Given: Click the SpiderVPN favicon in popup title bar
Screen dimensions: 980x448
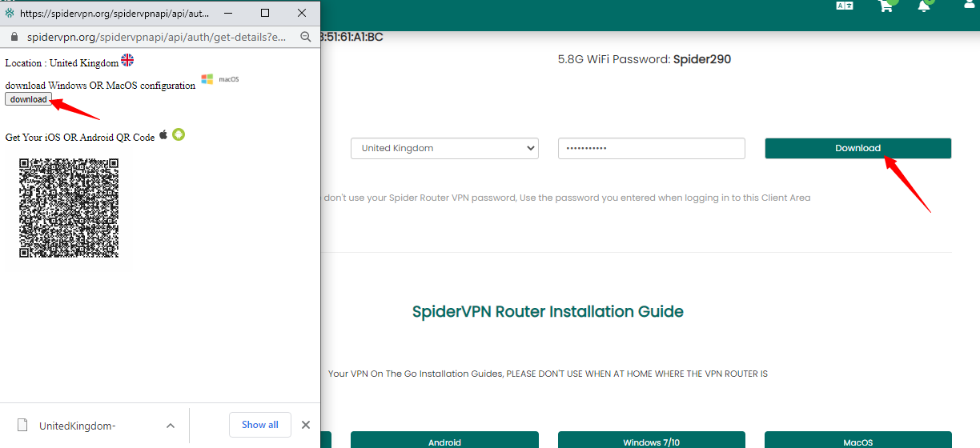Looking at the screenshot, I should (10, 14).
